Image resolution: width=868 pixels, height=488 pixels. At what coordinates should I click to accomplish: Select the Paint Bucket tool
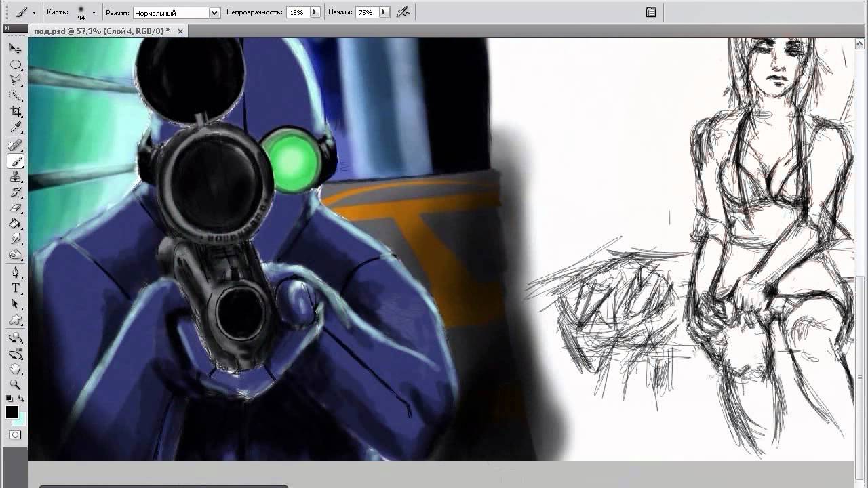pyautogui.click(x=16, y=224)
